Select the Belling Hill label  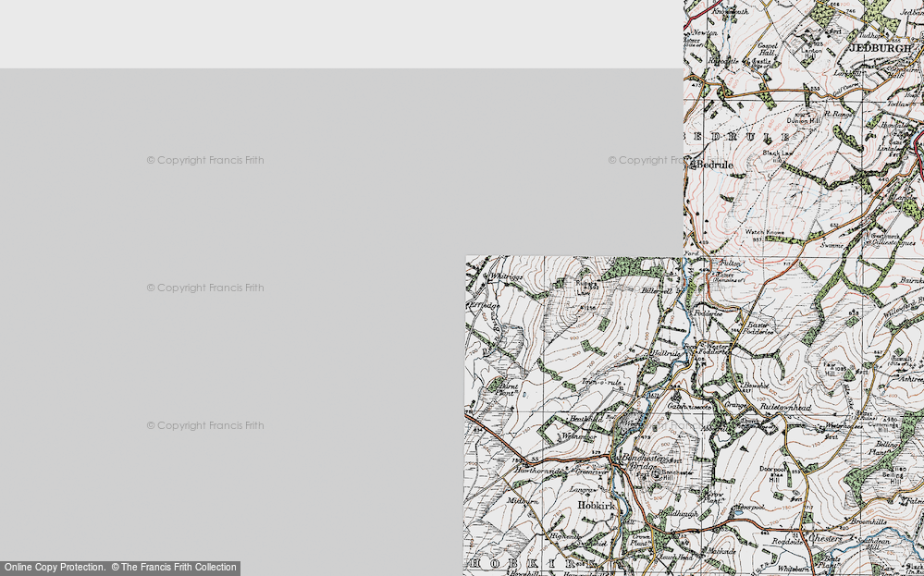[892, 478]
